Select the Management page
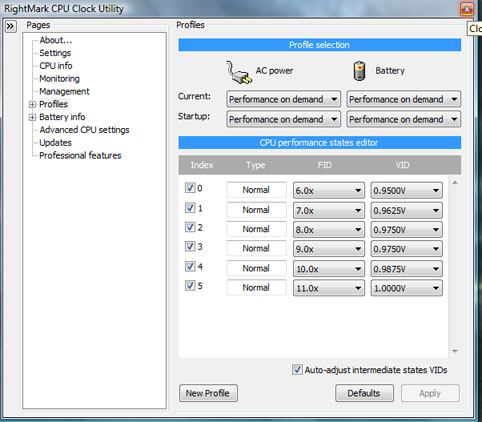The height and width of the screenshot is (422, 482). (x=64, y=91)
